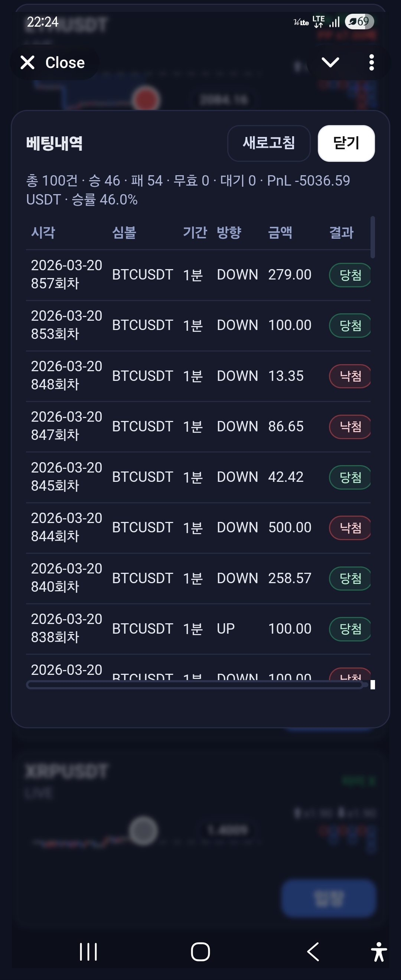Open the accessibility shortcut icon
Screen dimensions: 401x980
pyautogui.click(x=379, y=951)
